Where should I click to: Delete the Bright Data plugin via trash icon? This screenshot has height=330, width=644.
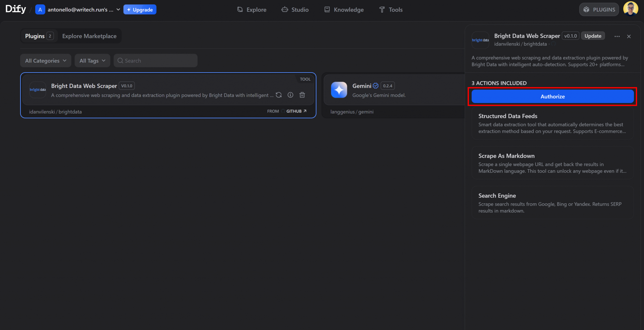(x=302, y=95)
